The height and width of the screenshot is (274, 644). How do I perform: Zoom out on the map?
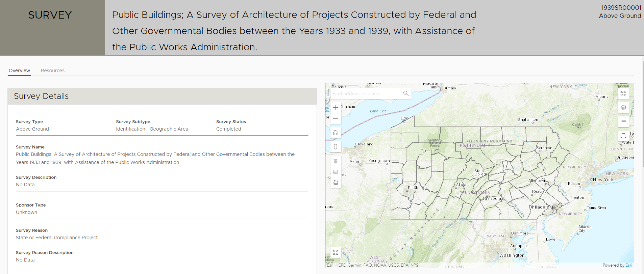[x=336, y=119]
